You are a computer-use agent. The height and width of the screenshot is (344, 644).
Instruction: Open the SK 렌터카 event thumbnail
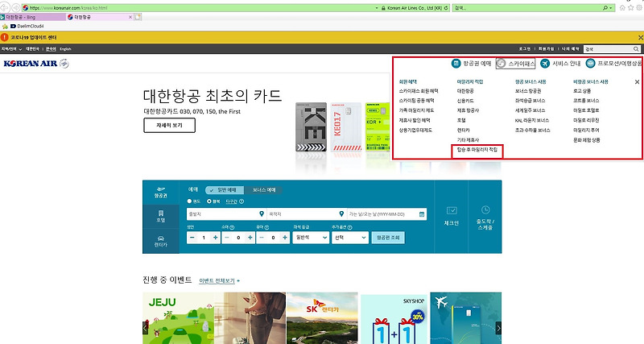coord(322,318)
